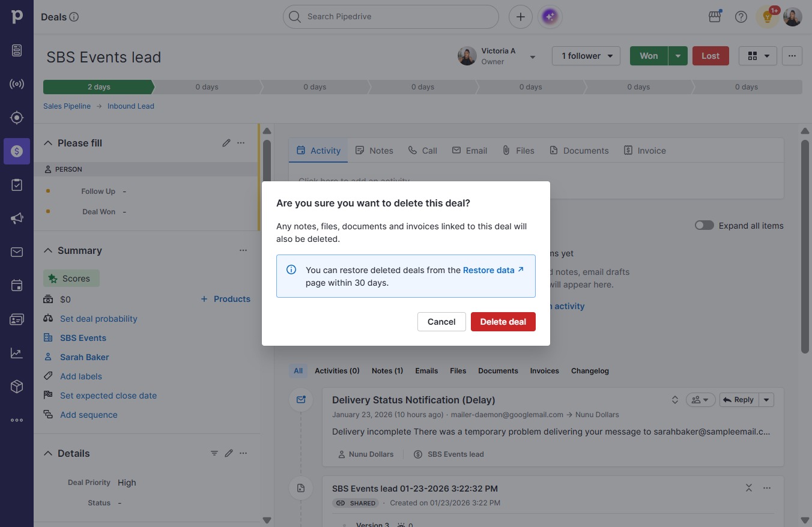Click the Reply button on the email

point(739,400)
